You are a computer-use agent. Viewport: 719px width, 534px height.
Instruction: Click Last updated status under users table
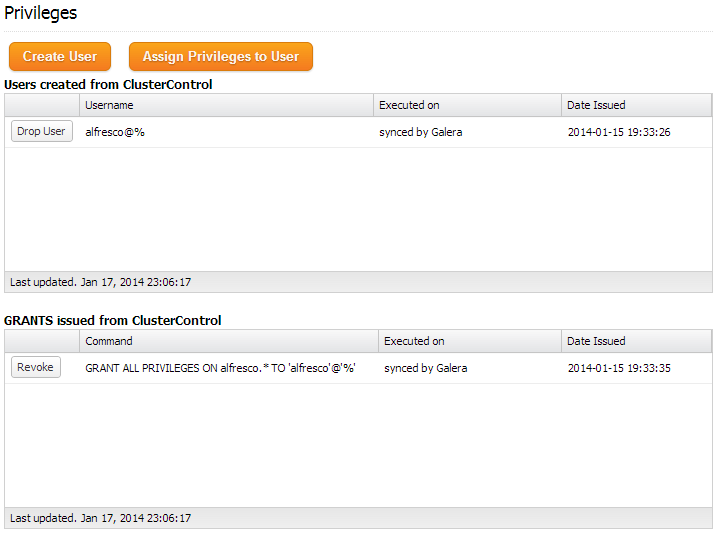point(100,282)
